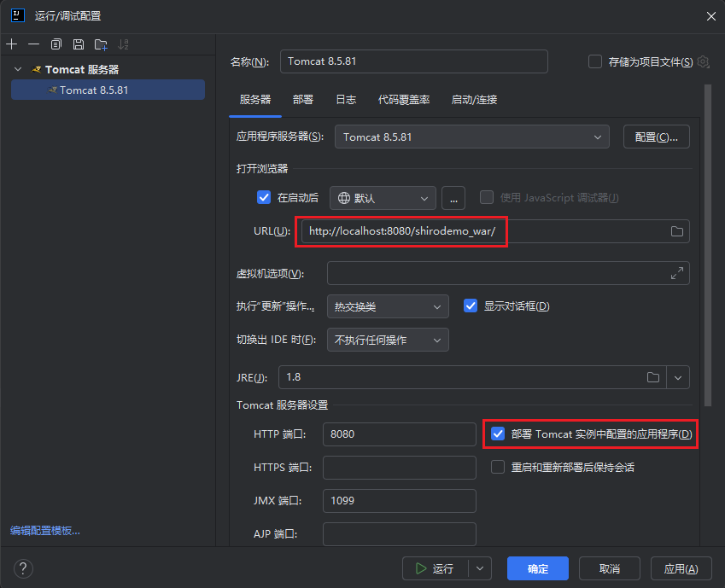The image size is (725, 588).
Task: Open the 编辑配置模板 link
Action: [x=45, y=531]
